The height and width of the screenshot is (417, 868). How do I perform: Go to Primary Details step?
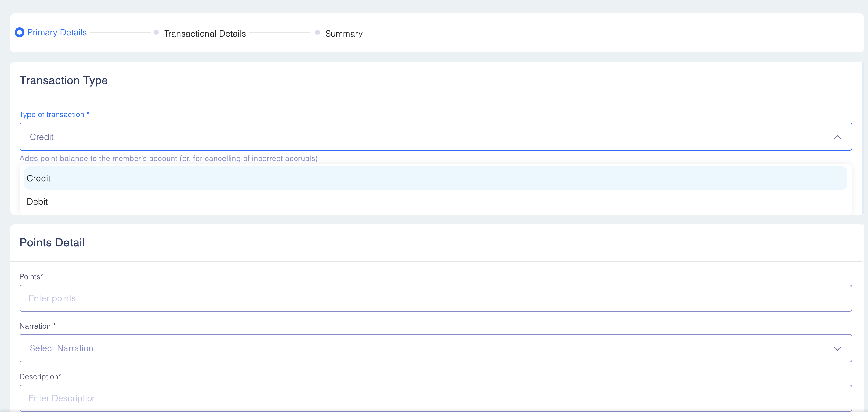click(57, 32)
